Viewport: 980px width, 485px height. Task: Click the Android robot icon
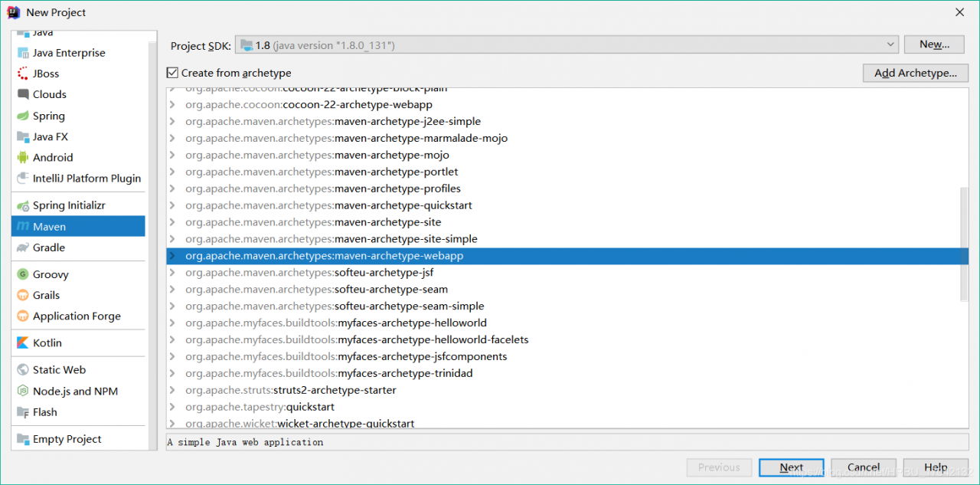click(x=23, y=157)
